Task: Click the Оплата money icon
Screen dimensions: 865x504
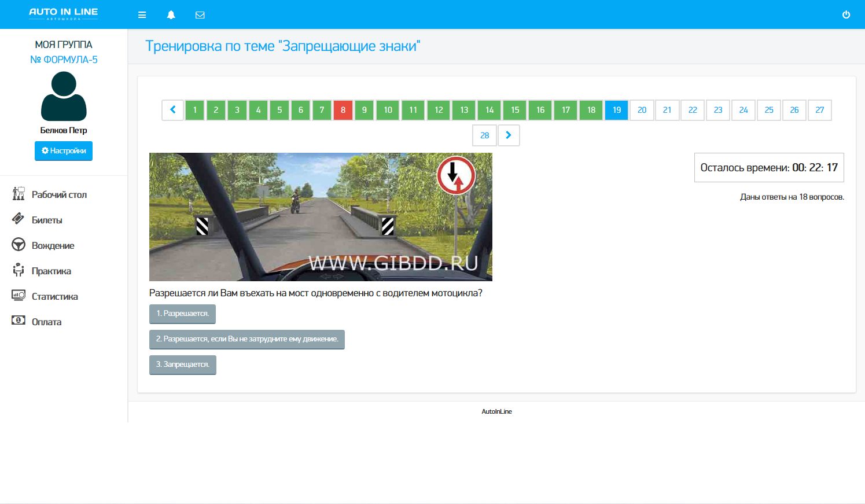Action: tap(19, 321)
